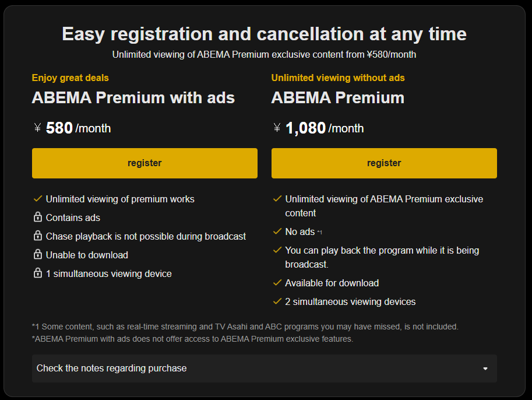Click the checkmark icon next to No ads
This screenshot has width=532, height=400.
[x=277, y=231]
